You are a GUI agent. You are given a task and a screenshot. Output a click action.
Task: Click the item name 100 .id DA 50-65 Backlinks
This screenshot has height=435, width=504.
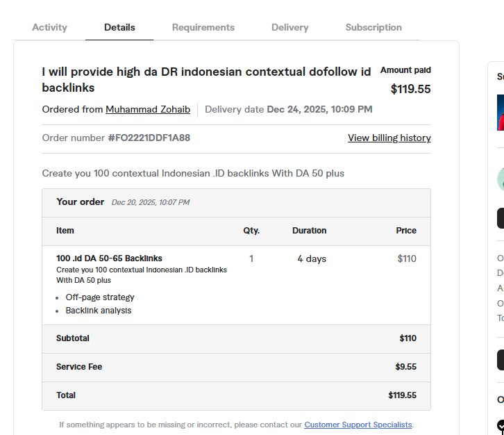tap(109, 258)
